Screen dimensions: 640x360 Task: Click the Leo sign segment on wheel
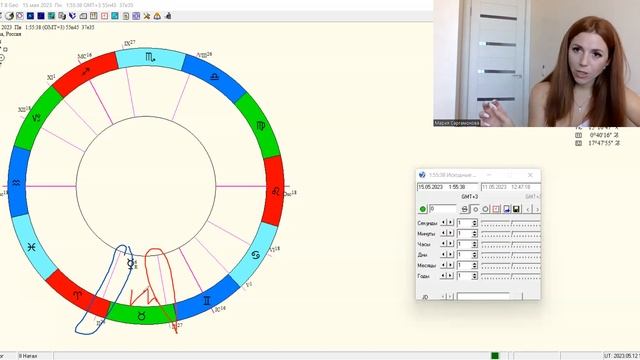click(276, 191)
